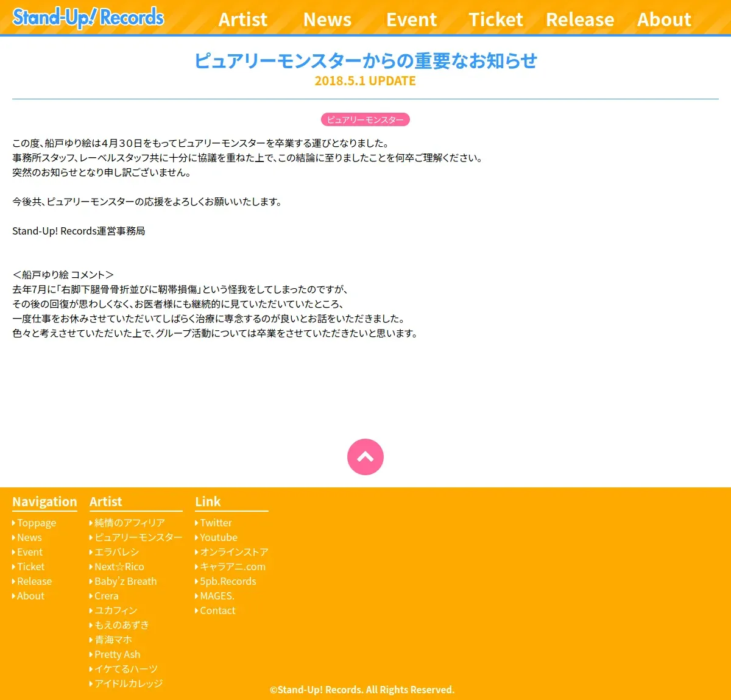Screen dimensions: 731x700
Task: Open キャラアニ.com link in footer
Action: point(230,567)
